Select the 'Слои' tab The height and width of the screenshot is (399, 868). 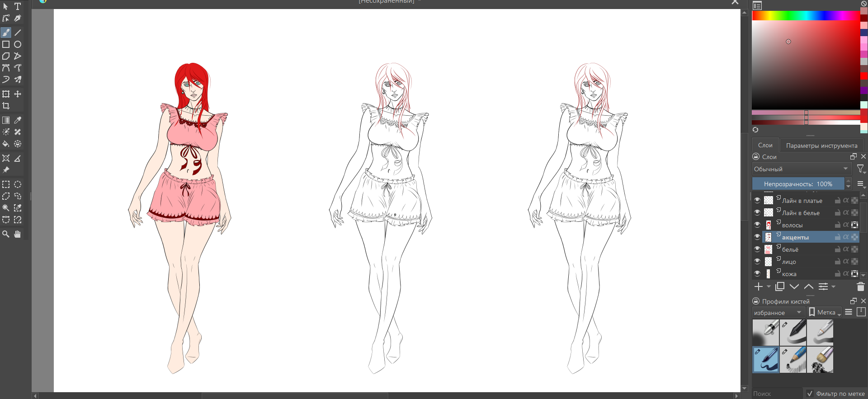point(765,145)
